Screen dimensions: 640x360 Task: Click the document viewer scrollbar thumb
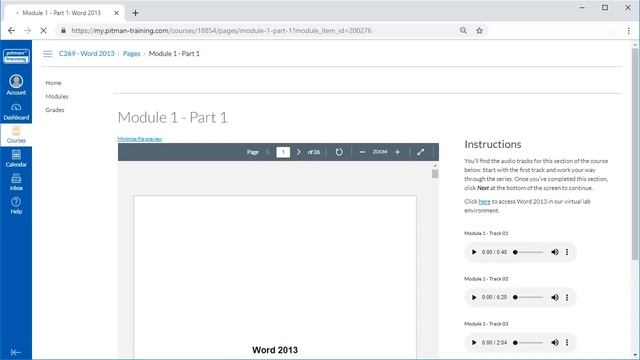[435, 173]
